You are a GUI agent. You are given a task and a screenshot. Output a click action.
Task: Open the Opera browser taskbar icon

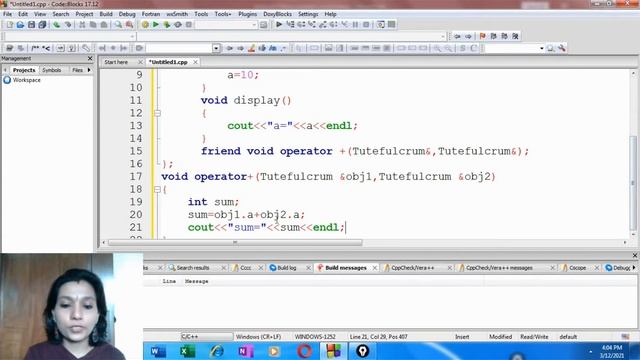tap(304, 351)
